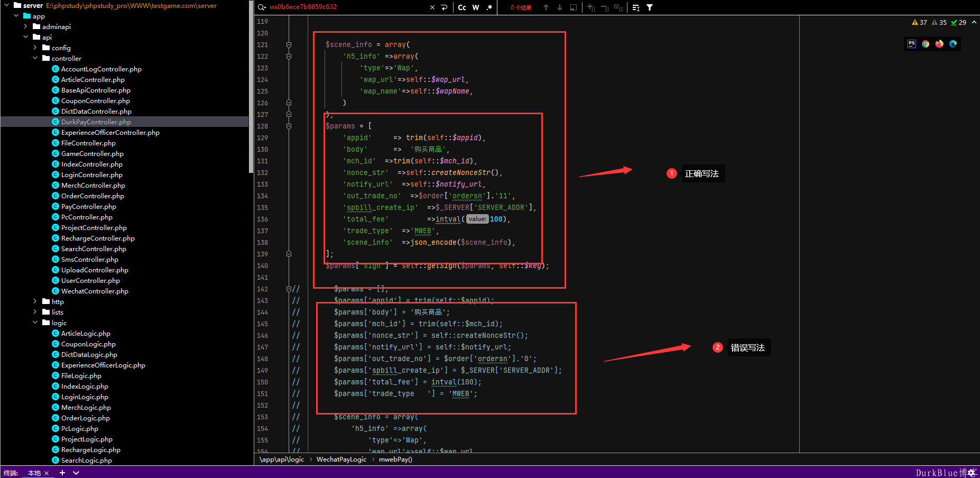Image resolution: width=980 pixels, height=478 pixels.
Task: Open file in Firefox browser icon
Action: point(939,44)
